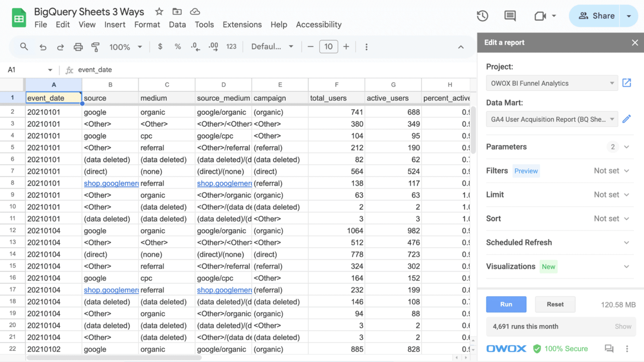Open the toolbar more options menu

point(366,47)
